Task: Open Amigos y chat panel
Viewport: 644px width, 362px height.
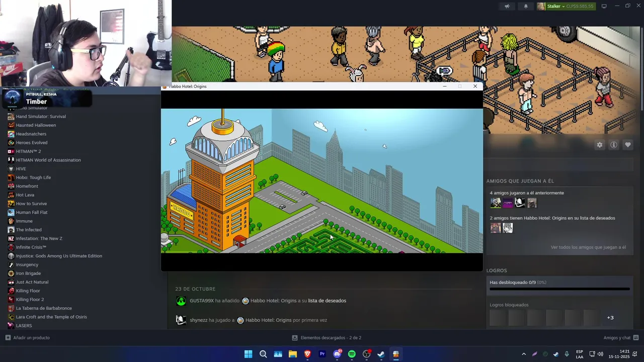Action: 621,337
